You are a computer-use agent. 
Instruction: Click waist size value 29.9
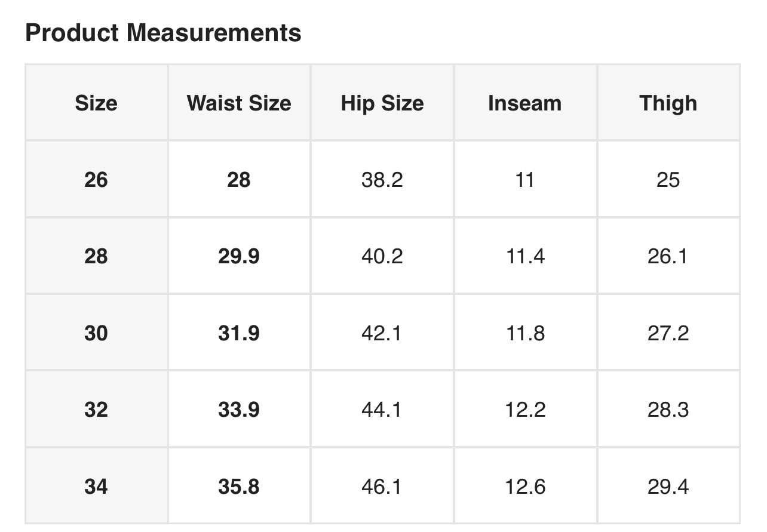pos(239,256)
